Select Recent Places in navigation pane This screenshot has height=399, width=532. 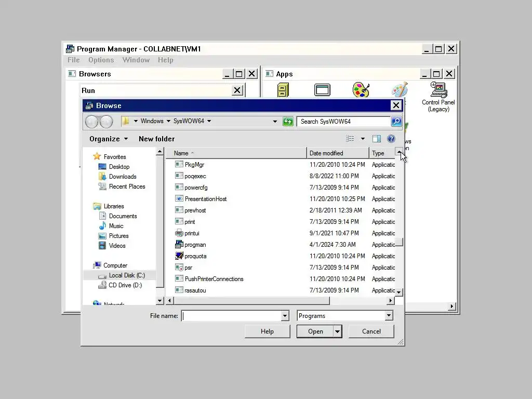pyautogui.click(x=127, y=187)
